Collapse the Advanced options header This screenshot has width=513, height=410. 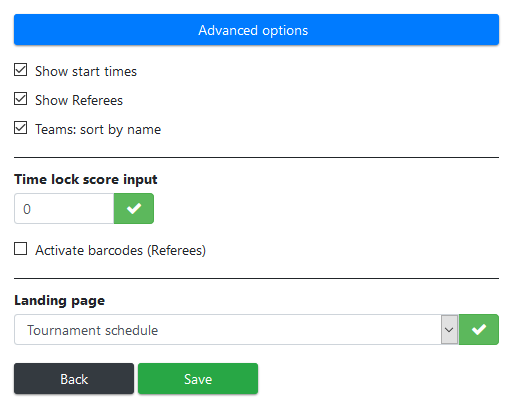tap(256, 30)
